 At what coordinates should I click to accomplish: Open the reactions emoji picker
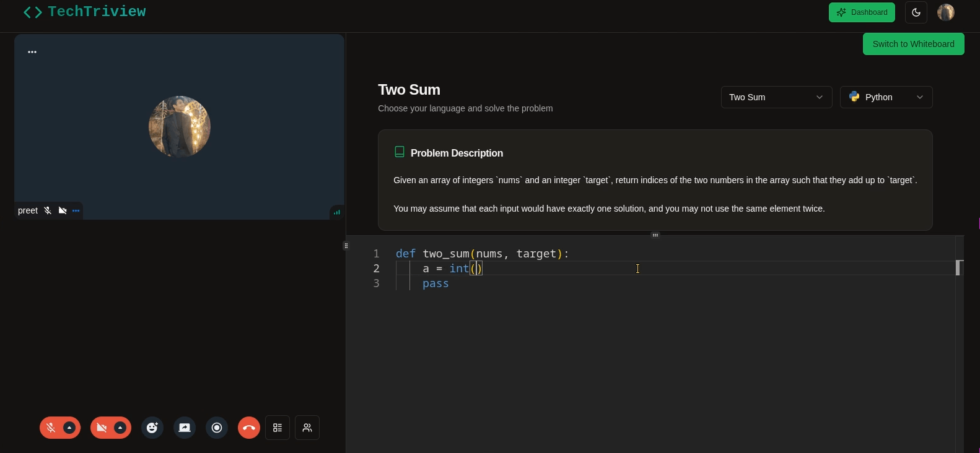(x=152, y=428)
